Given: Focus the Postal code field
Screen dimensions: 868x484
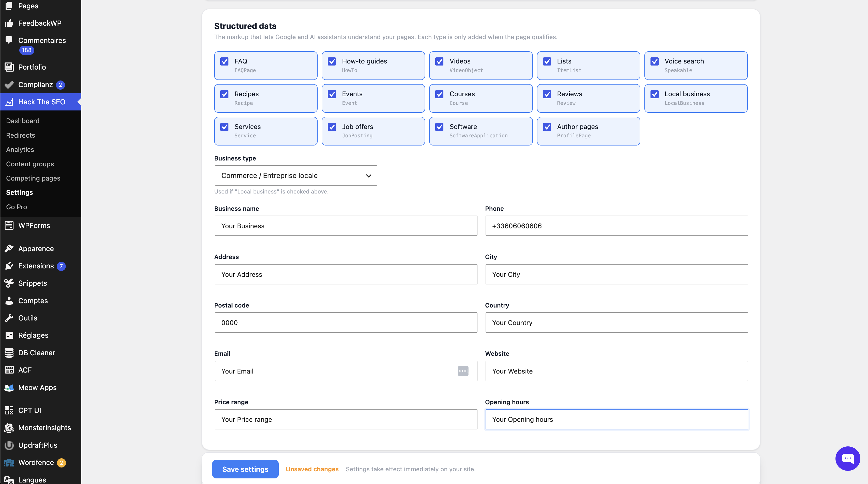Looking at the screenshot, I should point(346,322).
